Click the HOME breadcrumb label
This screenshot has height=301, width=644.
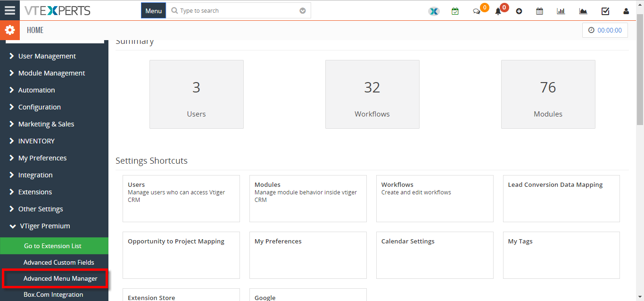tap(35, 30)
